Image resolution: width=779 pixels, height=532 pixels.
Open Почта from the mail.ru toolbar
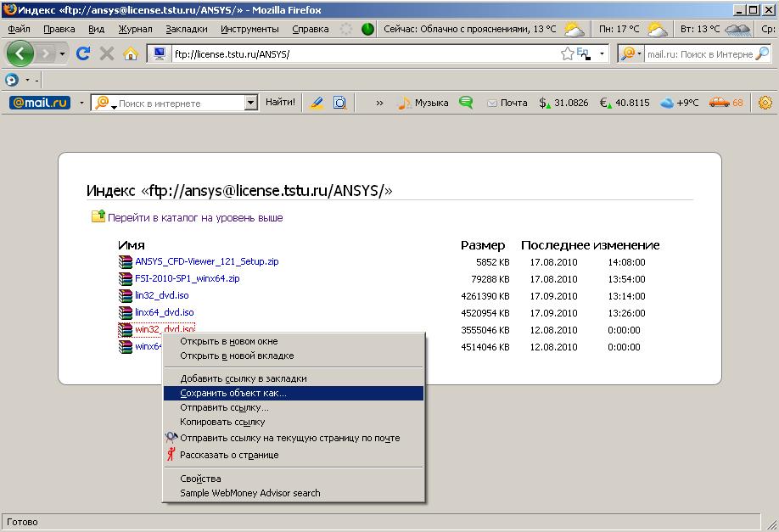pos(507,103)
